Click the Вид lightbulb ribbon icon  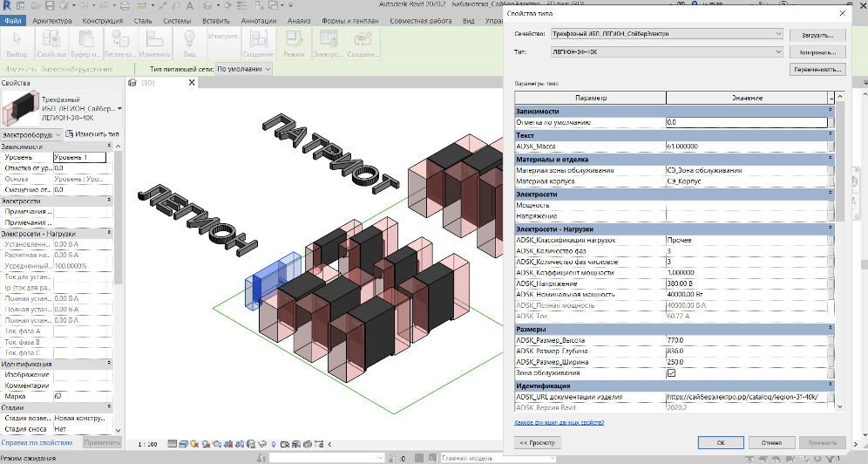click(x=188, y=38)
